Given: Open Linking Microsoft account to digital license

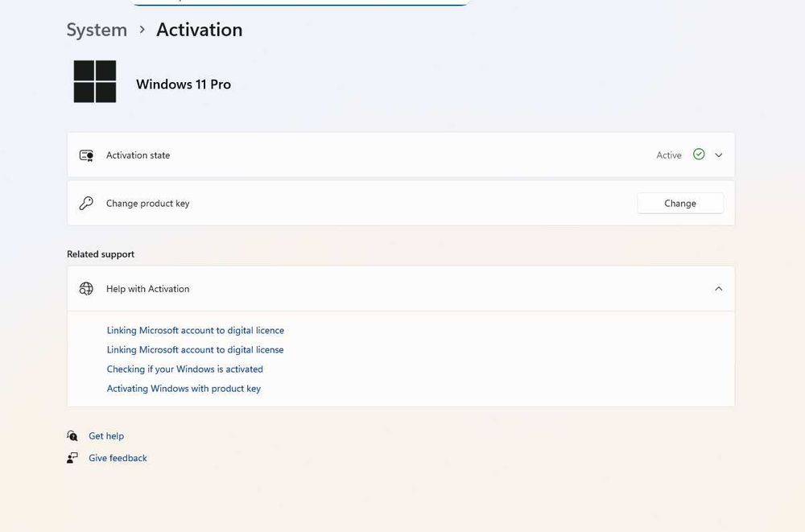Looking at the screenshot, I should click(195, 349).
